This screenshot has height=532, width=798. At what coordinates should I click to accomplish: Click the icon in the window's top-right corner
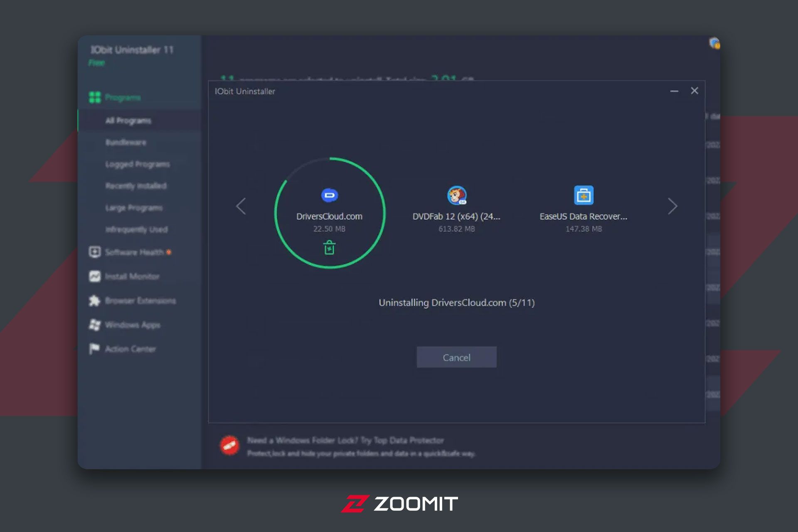[x=714, y=43]
